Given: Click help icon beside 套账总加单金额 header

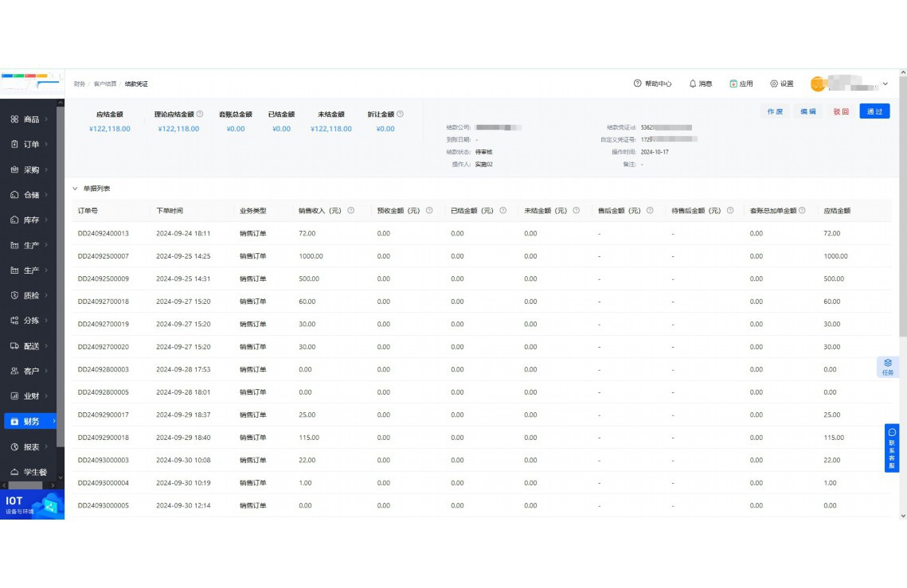Looking at the screenshot, I should [x=802, y=211].
